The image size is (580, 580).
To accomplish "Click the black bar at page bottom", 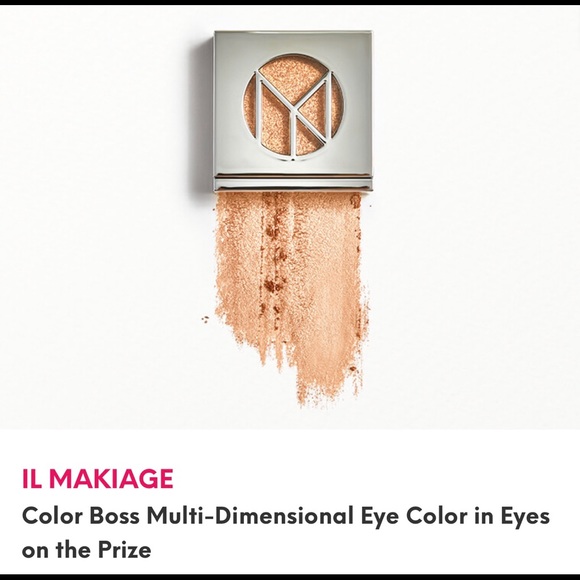I will click(x=290, y=577).
